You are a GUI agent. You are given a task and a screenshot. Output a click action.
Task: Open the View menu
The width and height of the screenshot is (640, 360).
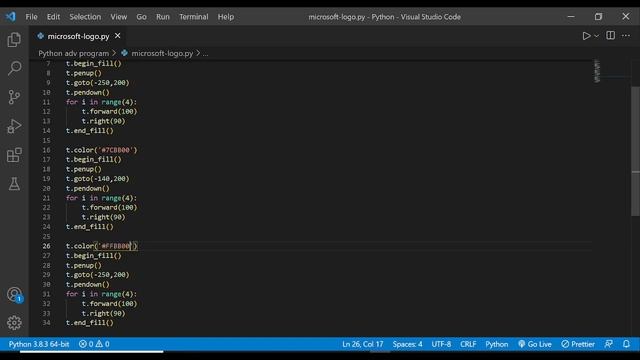pyautogui.click(x=118, y=17)
